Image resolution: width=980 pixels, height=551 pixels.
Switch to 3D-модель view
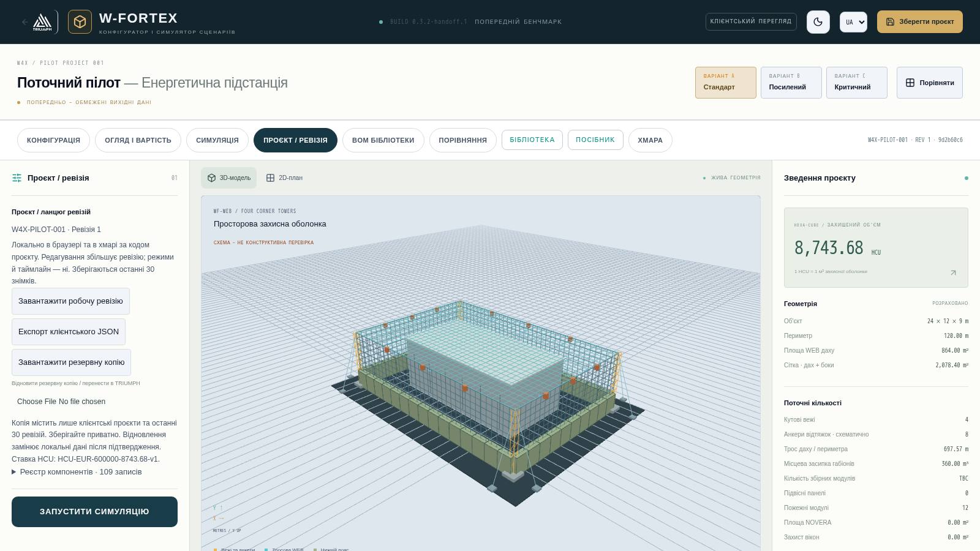click(229, 178)
